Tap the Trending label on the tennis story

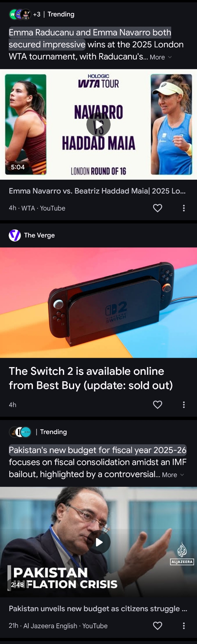(61, 14)
